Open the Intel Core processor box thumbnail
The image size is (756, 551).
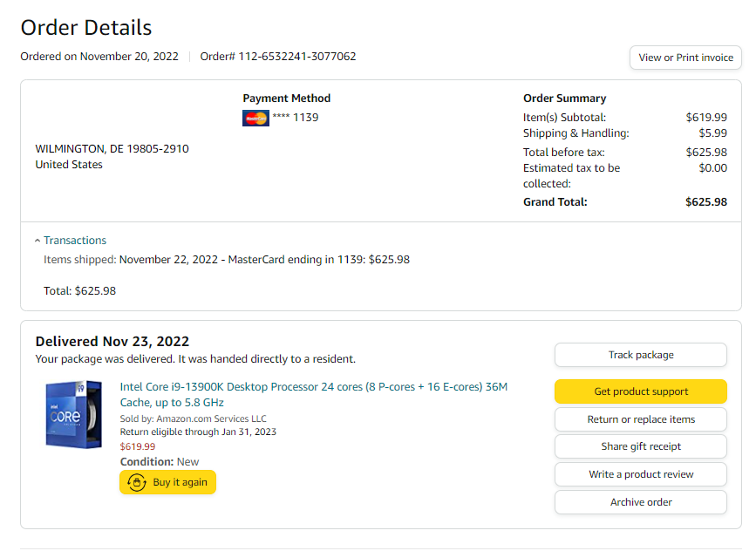tap(74, 415)
